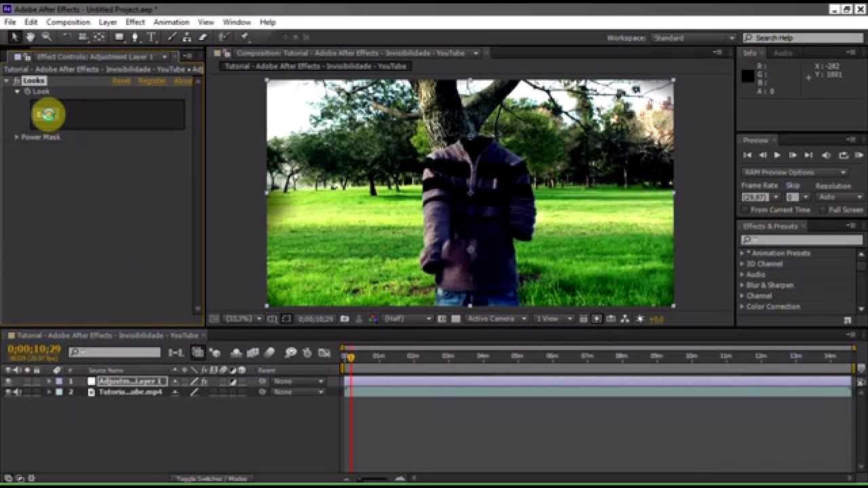Open the Layer menu

click(108, 22)
